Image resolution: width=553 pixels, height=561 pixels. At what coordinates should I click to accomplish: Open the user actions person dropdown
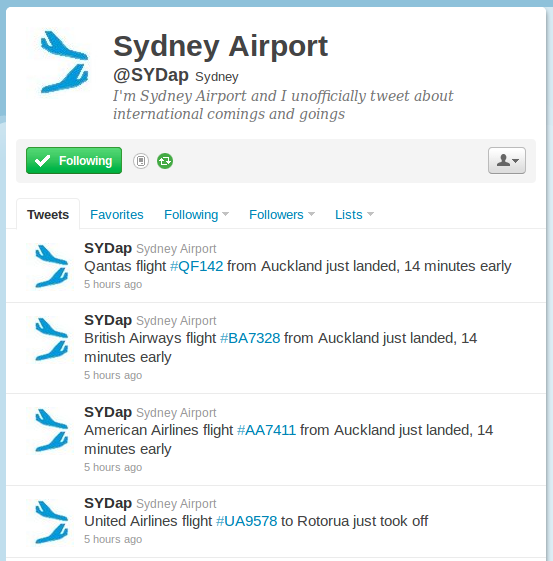tap(507, 161)
